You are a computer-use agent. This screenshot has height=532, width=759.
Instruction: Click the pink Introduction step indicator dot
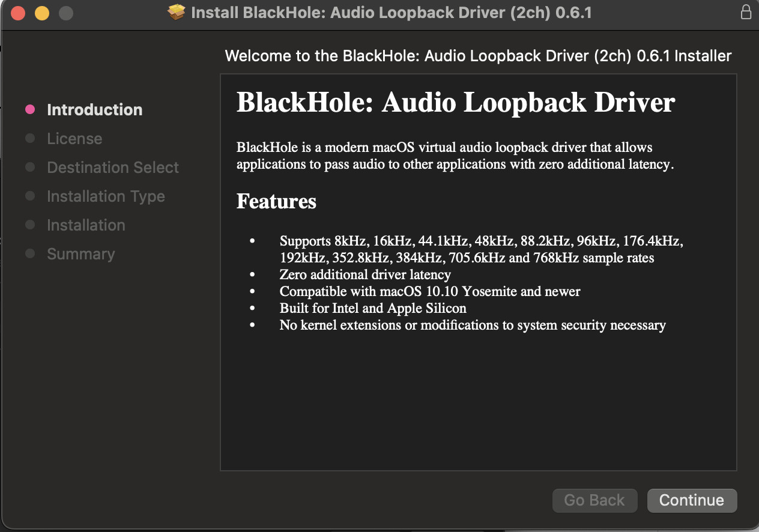coord(30,109)
